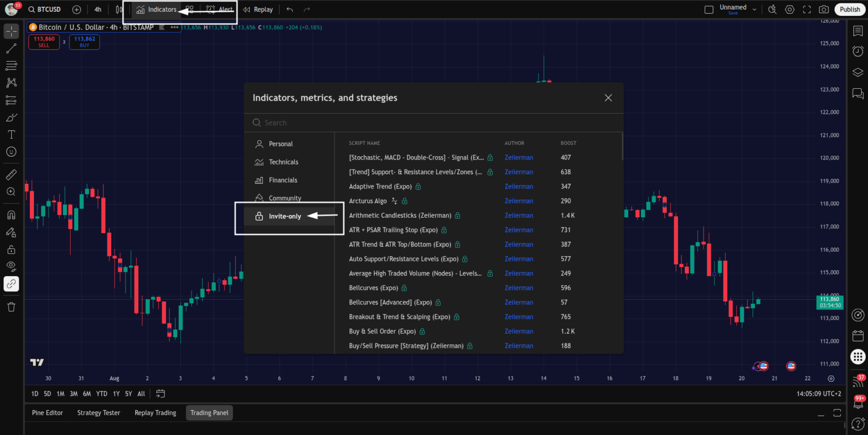
Task: Open the go-to-date calendar icon
Action: point(160,394)
